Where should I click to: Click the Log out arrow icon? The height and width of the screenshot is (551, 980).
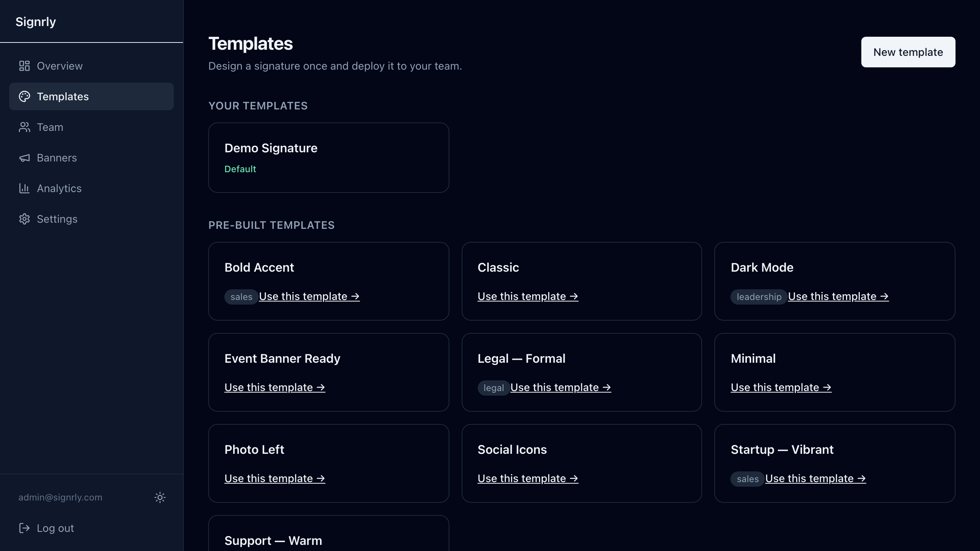[x=24, y=528]
